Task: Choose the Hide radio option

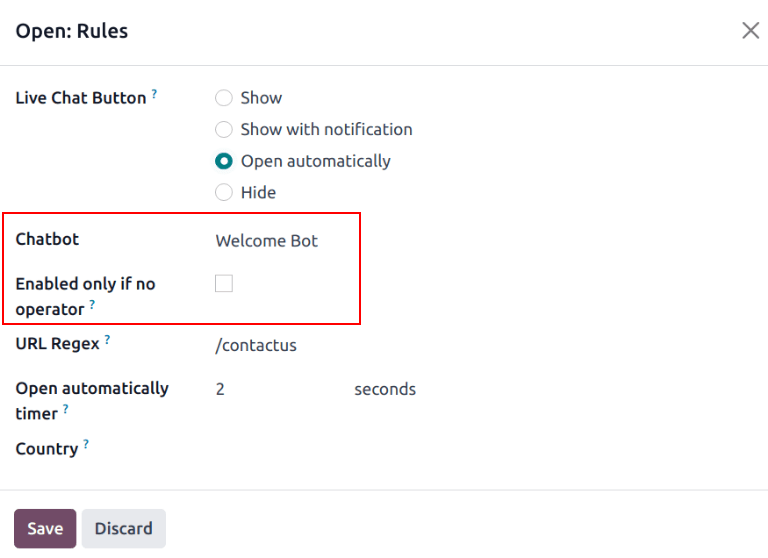Action: [224, 193]
